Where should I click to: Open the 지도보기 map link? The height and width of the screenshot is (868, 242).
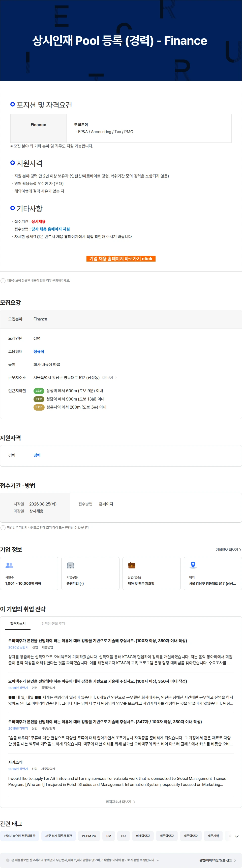(x=107, y=378)
